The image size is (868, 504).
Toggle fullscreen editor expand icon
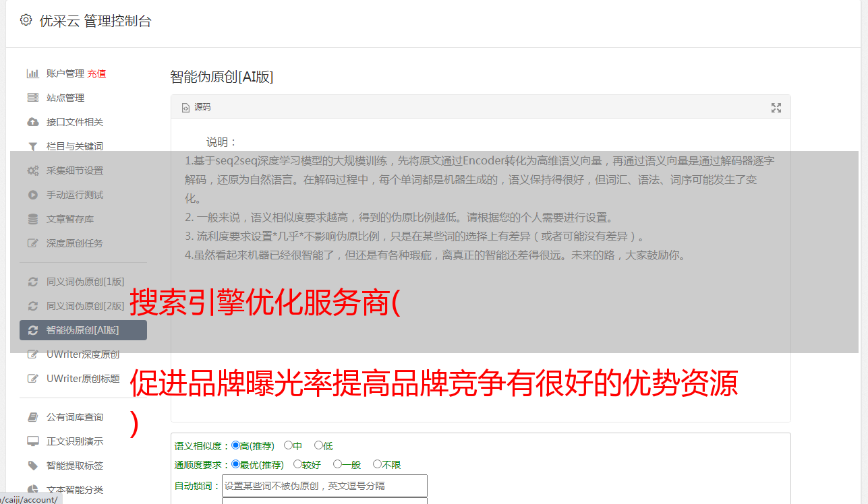(x=776, y=108)
